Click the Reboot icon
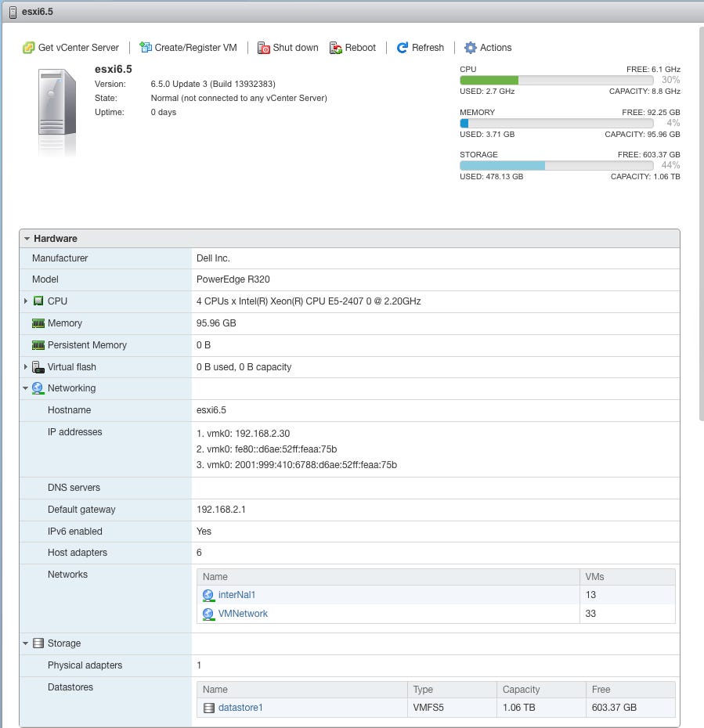Image resolution: width=704 pixels, height=728 pixels. tap(335, 48)
